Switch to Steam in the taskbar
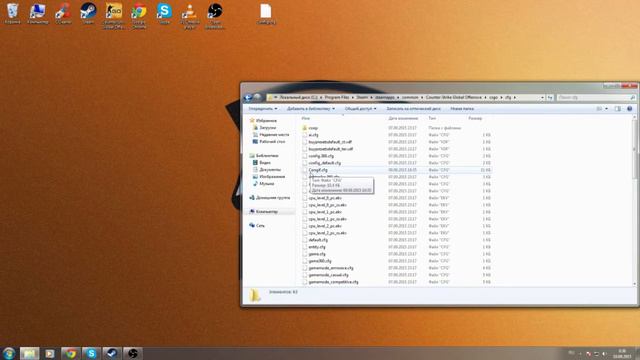The image size is (640, 360). (112, 353)
